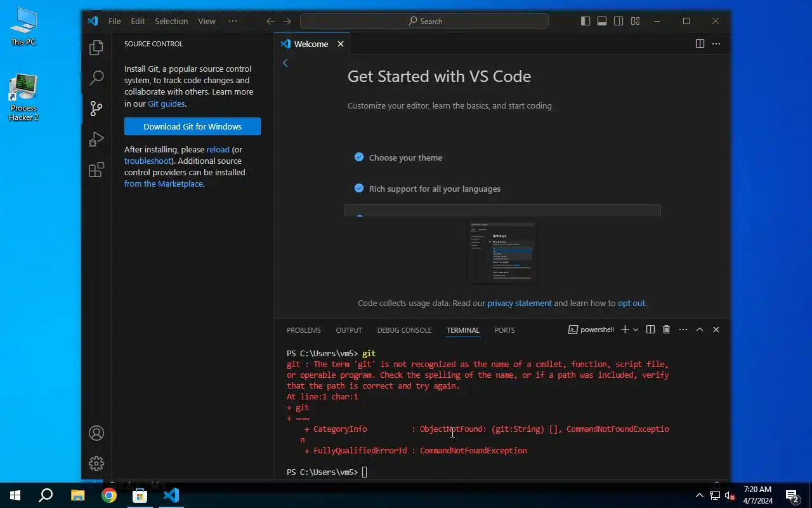Image resolution: width=812 pixels, height=508 pixels.
Task: Open the Accounts menu icon
Action: [96, 433]
